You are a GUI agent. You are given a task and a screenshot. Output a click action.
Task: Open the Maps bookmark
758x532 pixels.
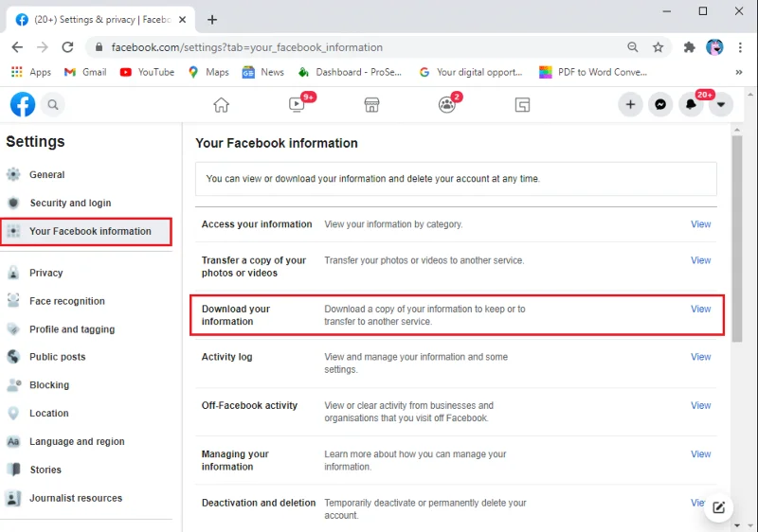(208, 72)
